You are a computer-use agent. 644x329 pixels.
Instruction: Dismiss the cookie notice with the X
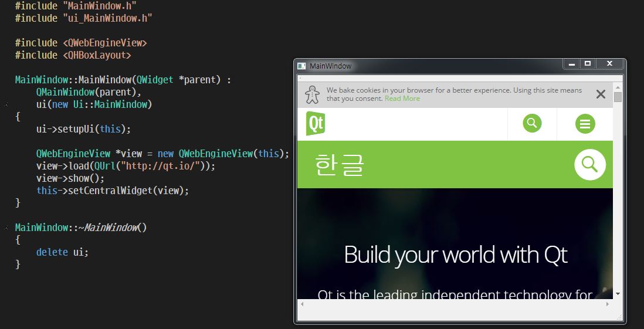click(x=601, y=94)
